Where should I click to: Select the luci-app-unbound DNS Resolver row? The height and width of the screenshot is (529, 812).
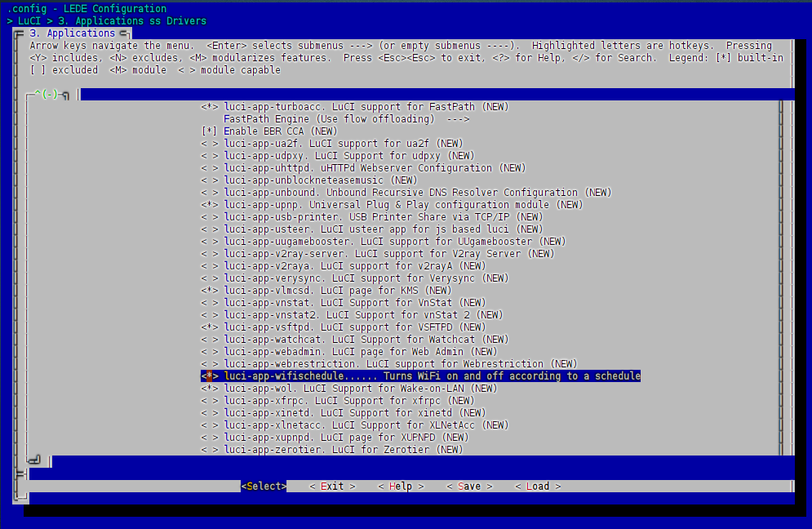pos(406,193)
